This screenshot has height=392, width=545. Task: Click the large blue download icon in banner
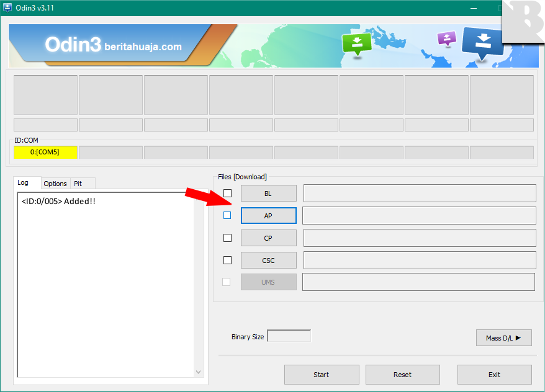[483, 42]
